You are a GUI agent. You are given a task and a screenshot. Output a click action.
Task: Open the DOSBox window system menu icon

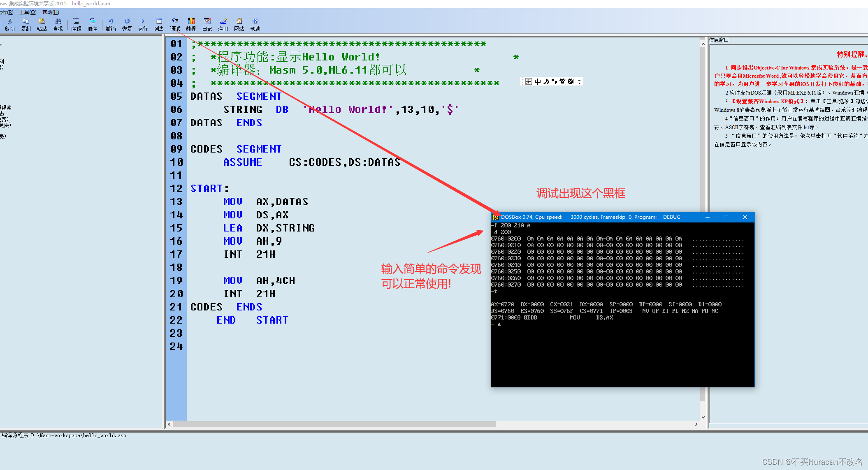tap(496, 217)
